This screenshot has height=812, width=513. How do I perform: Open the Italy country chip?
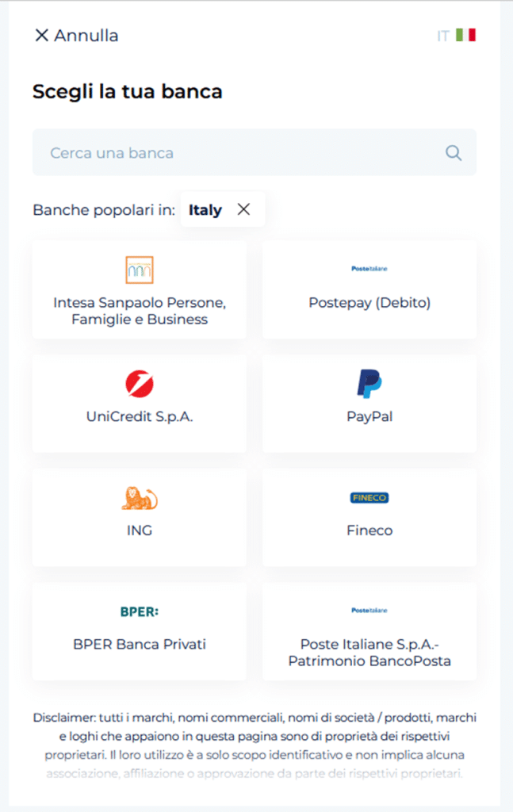pos(223,209)
